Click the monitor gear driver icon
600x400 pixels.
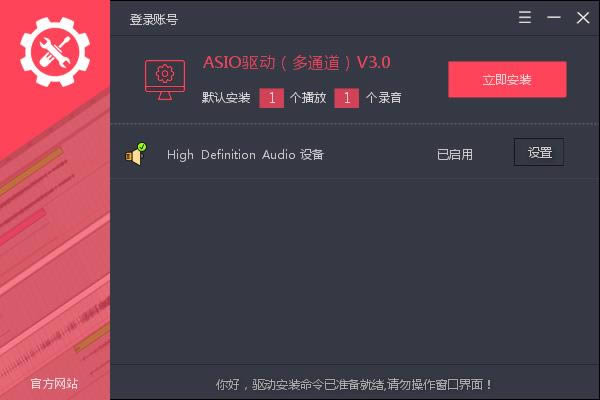(x=165, y=80)
